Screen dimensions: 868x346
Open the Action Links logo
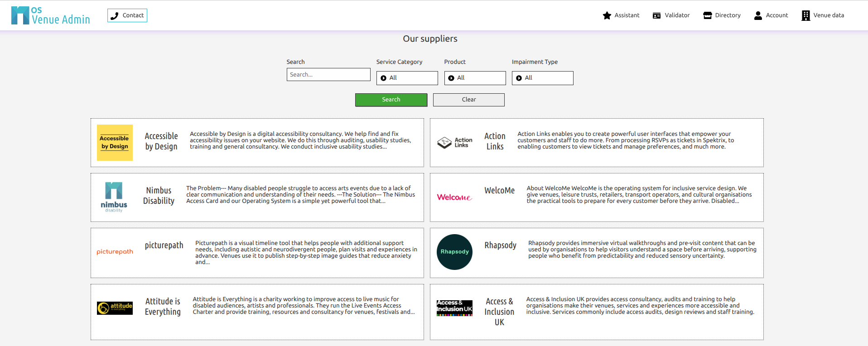point(454,143)
